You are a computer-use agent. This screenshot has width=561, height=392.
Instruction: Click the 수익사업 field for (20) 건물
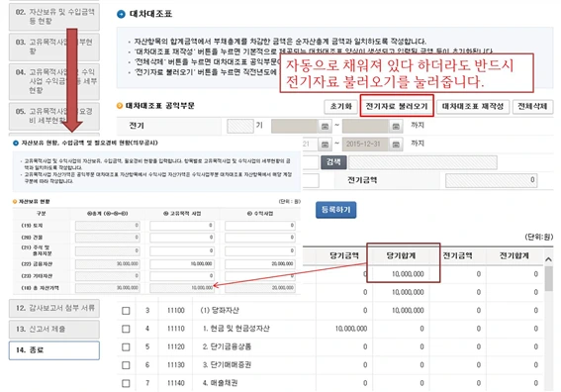260,237
